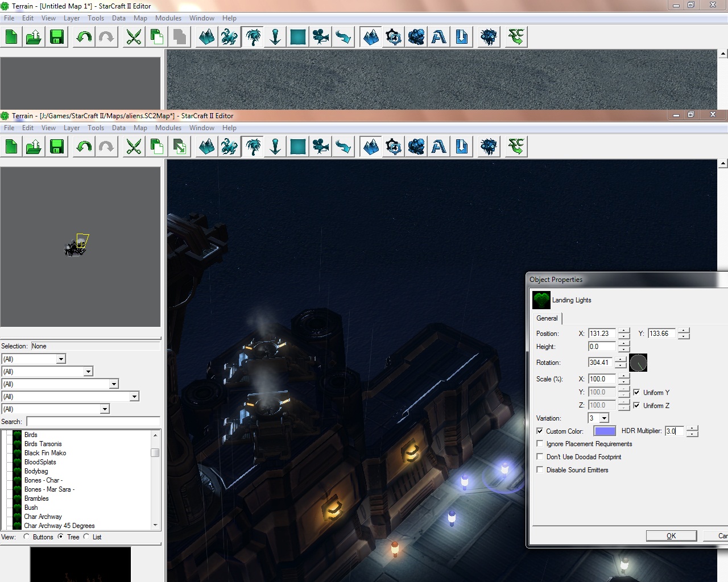This screenshot has height=582, width=728.
Task: Click Save icon in aliens.SC2Map window toolbar
Action: (57, 147)
